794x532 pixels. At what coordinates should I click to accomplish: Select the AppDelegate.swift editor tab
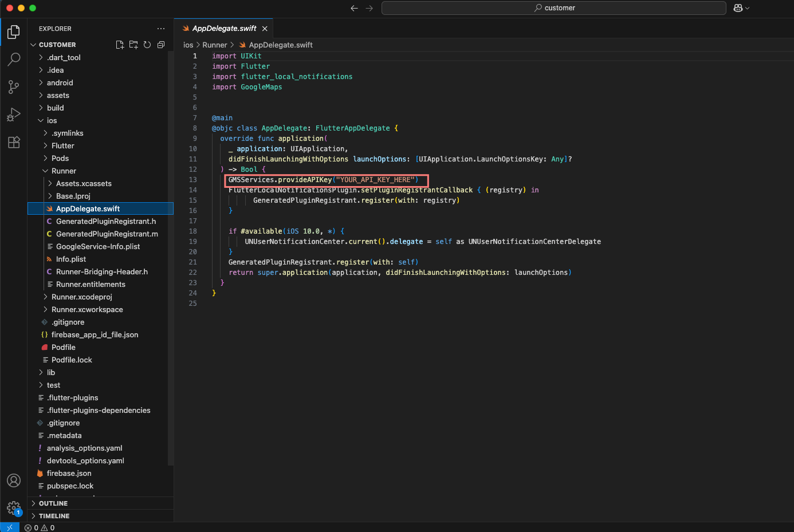(x=223, y=29)
